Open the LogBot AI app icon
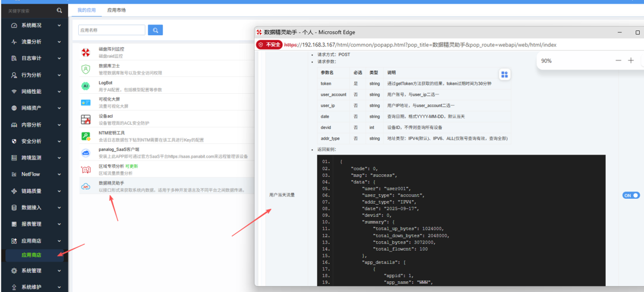 (85, 86)
